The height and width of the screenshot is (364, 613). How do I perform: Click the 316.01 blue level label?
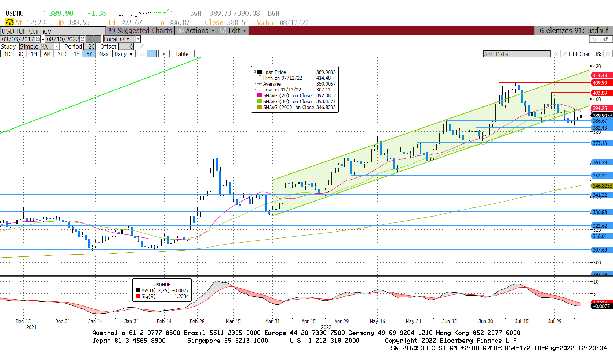click(x=602, y=236)
